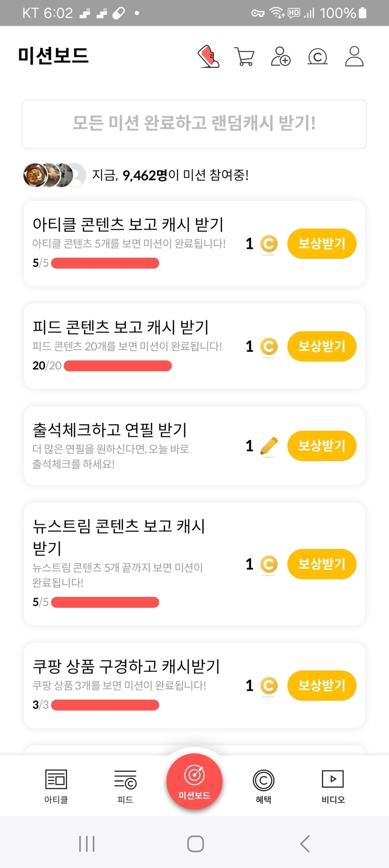Screen dimensions: 389x868
Task: Tap the 미션보드 center tab button
Action: (194, 780)
